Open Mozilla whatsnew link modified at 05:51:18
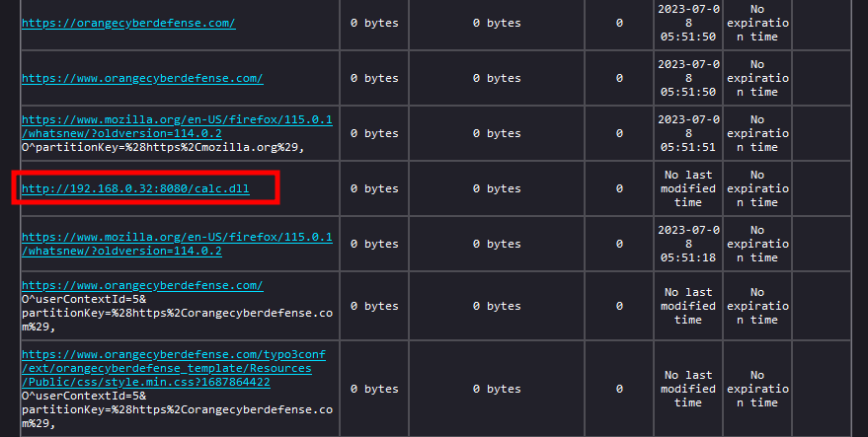 point(176,244)
